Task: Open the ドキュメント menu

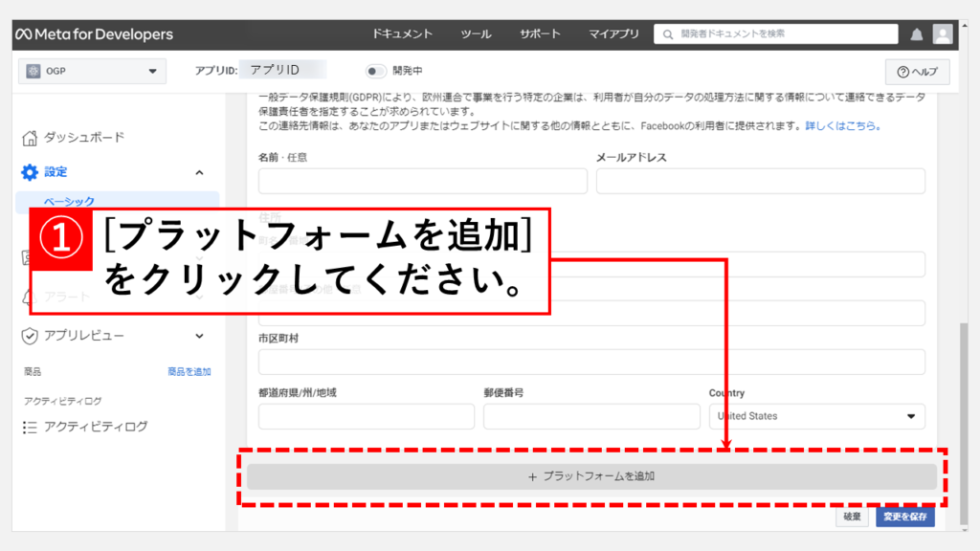Action: point(402,34)
